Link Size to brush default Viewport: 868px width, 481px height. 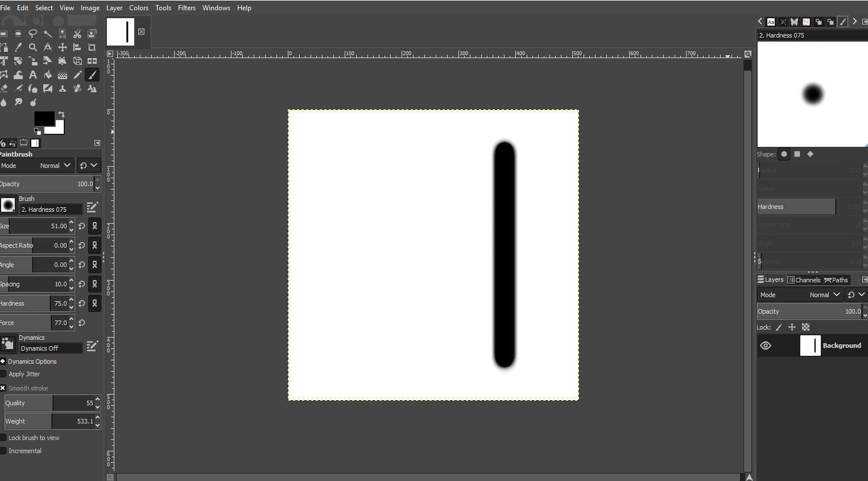tap(94, 226)
